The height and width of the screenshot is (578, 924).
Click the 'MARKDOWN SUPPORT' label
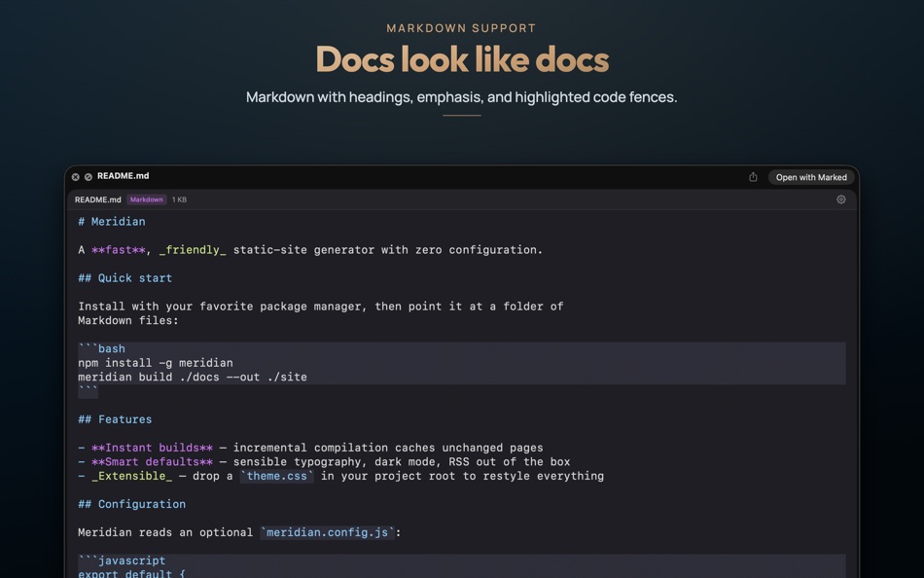point(461,27)
